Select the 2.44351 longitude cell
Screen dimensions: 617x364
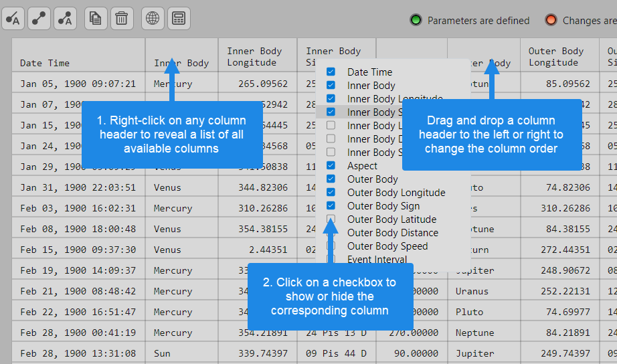pos(258,248)
